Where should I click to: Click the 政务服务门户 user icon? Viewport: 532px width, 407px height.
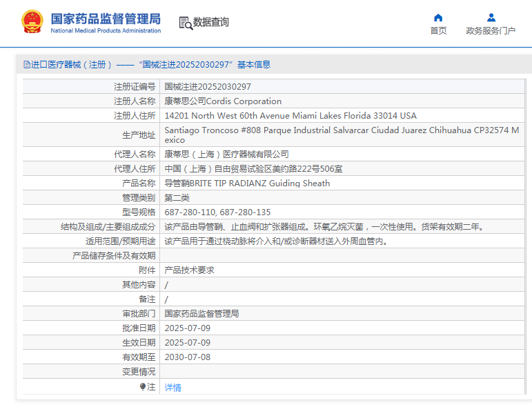pos(491,17)
